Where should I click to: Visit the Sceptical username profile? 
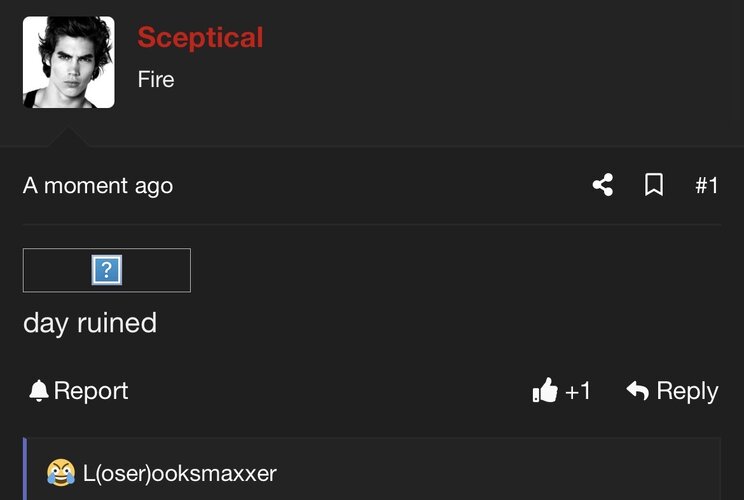tap(200, 37)
